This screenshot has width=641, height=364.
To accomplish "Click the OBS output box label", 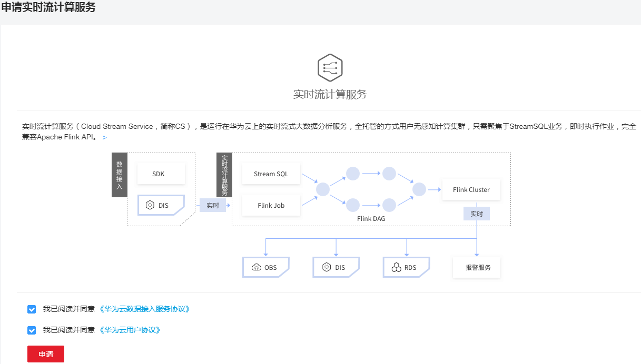I will (x=271, y=267).
